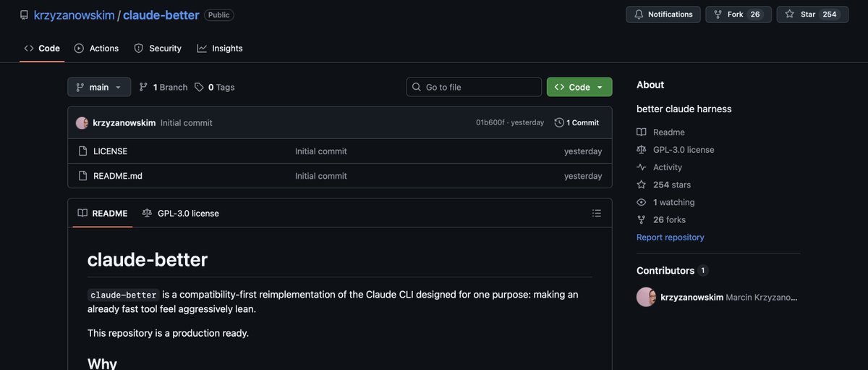Open the LICENSE file

[x=111, y=151]
